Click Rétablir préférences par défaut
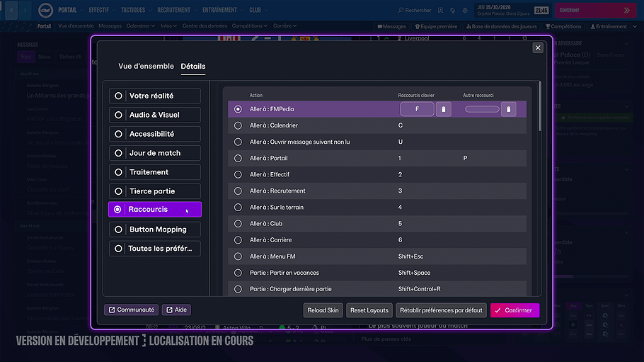 point(441,310)
